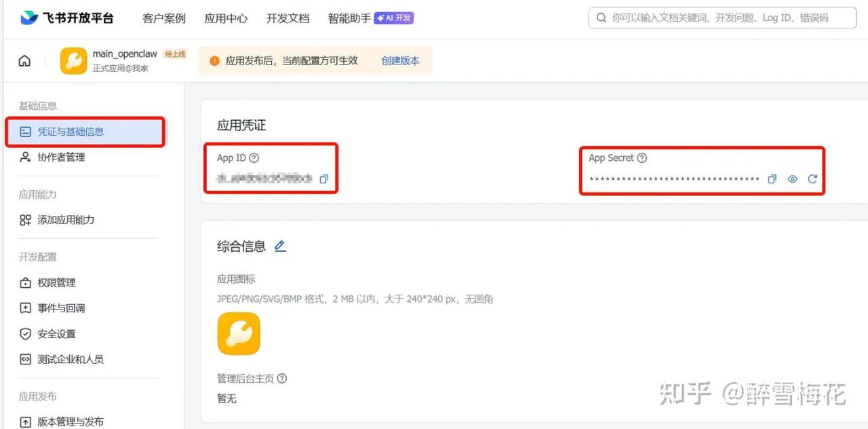The image size is (868, 429).
Task: Edit 综合信息 with the pencil icon
Action: pyautogui.click(x=280, y=246)
